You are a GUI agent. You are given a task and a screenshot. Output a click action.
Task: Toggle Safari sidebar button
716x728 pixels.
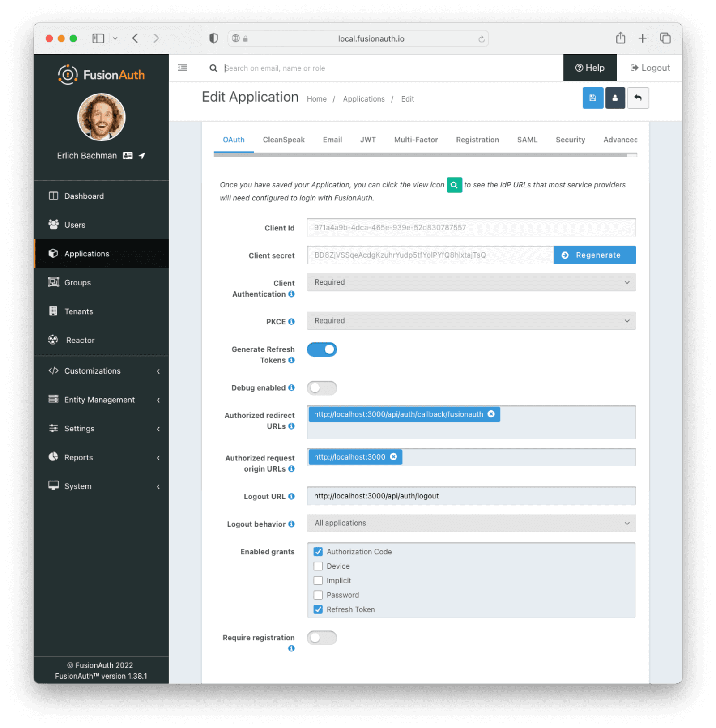point(98,38)
